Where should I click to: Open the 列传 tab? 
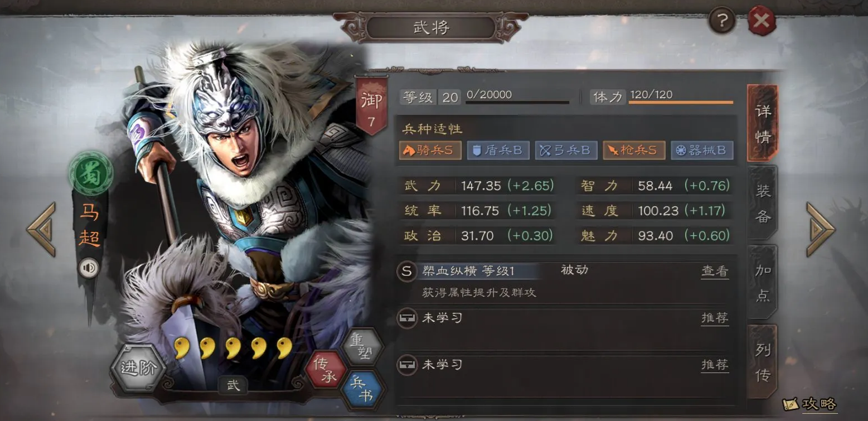pos(763,362)
